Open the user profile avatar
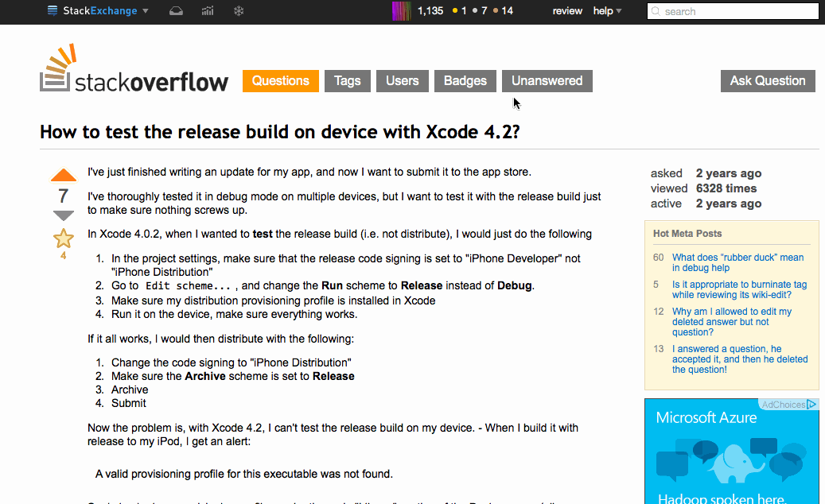The width and height of the screenshot is (825, 504). 402,11
